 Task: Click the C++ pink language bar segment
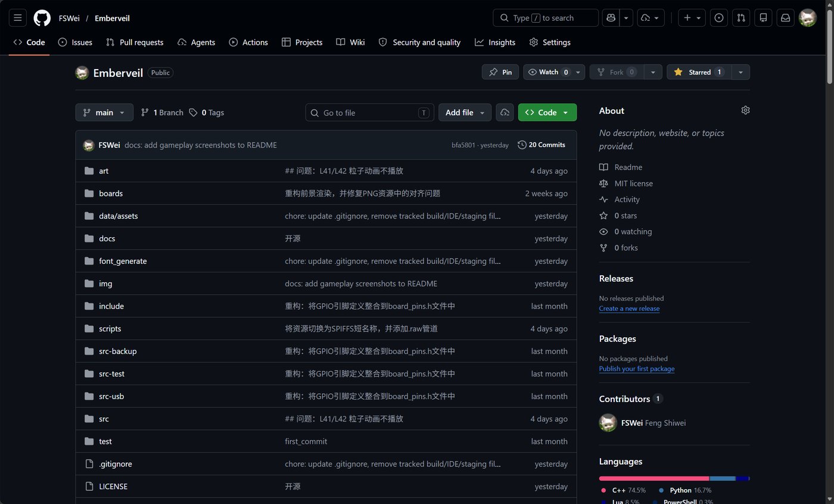pyautogui.click(x=654, y=478)
